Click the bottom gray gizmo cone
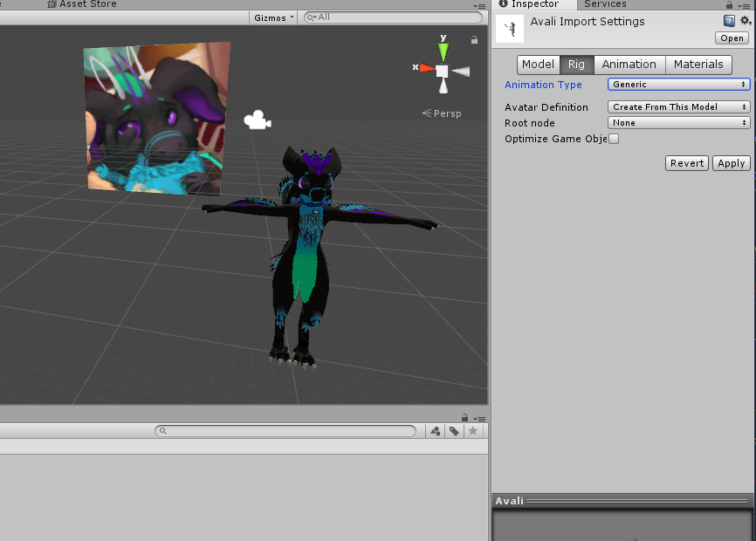756x541 pixels. coord(443,86)
